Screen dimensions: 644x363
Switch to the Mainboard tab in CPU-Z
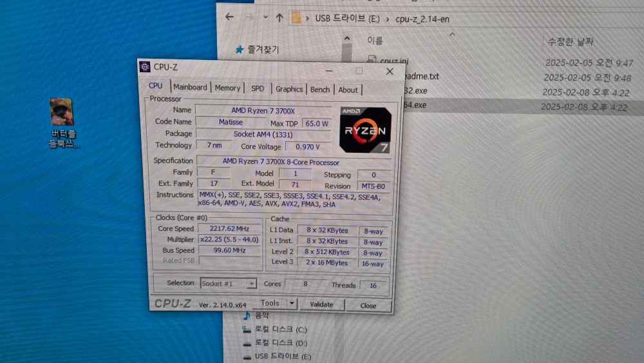pos(190,87)
